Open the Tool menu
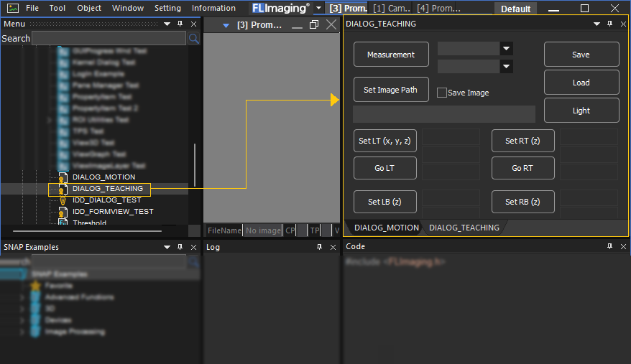 click(x=57, y=8)
